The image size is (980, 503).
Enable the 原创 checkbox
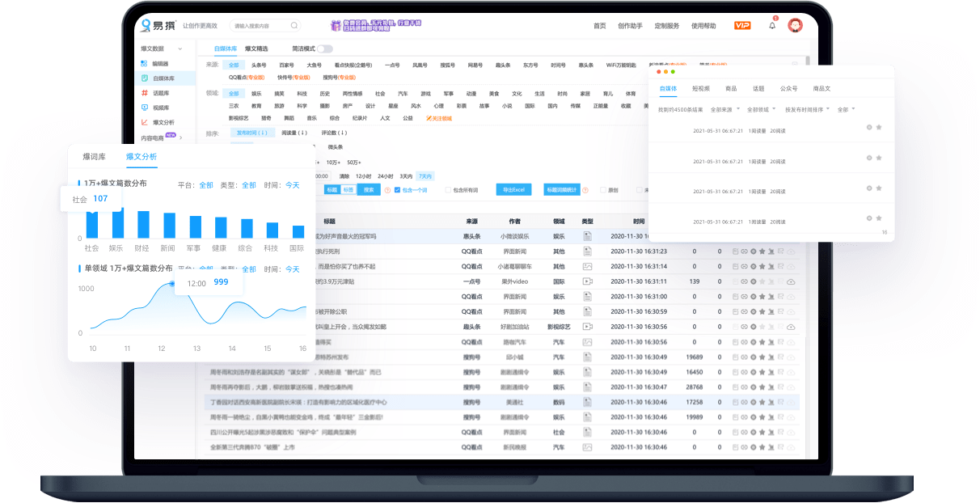tap(602, 190)
